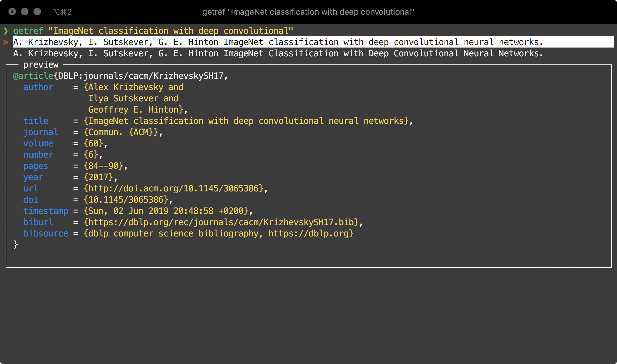Select the second result with capitalized title
This screenshot has width=617, height=364.
(x=278, y=53)
